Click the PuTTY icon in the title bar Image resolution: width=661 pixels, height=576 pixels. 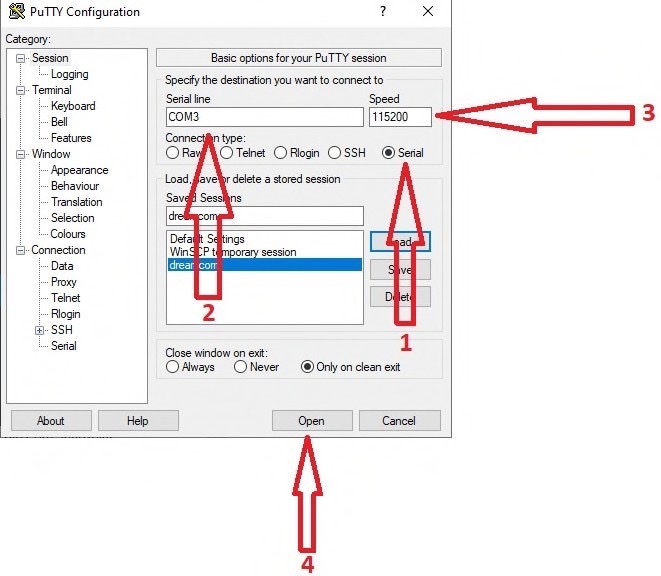click(x=17, y=11)
